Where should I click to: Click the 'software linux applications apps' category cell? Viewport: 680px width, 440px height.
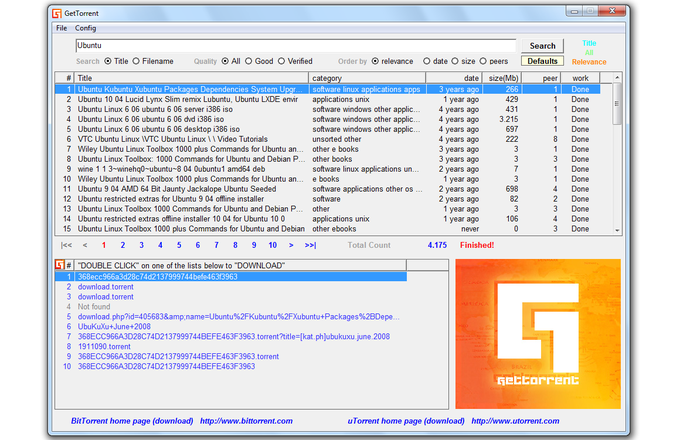[x=366, y=89]
